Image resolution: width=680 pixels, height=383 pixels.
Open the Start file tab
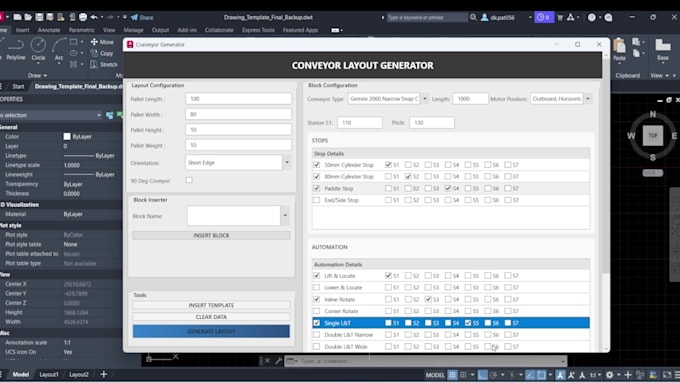(18, 86)
